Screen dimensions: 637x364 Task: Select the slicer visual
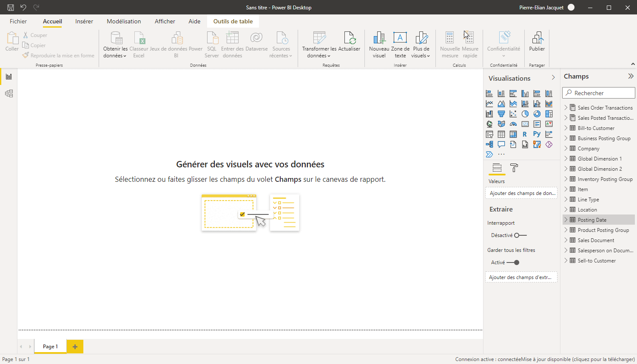489,134
